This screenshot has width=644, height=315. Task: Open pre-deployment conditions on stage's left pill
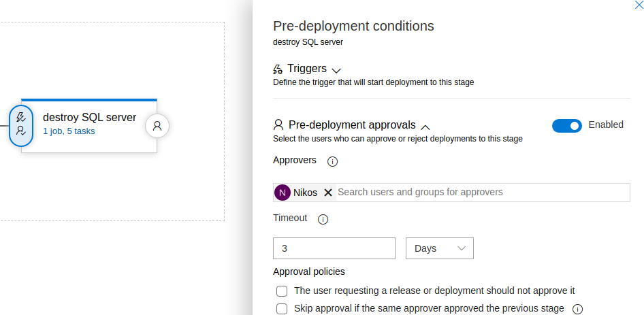click(21, 126)
